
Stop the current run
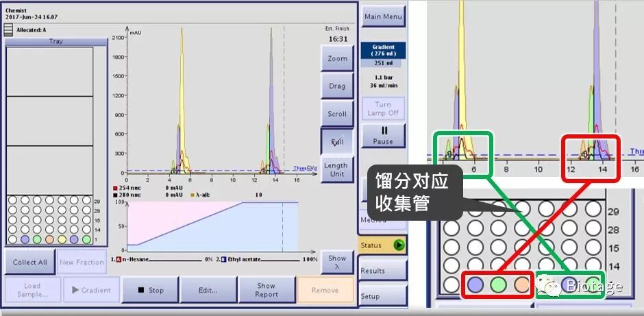151,290
